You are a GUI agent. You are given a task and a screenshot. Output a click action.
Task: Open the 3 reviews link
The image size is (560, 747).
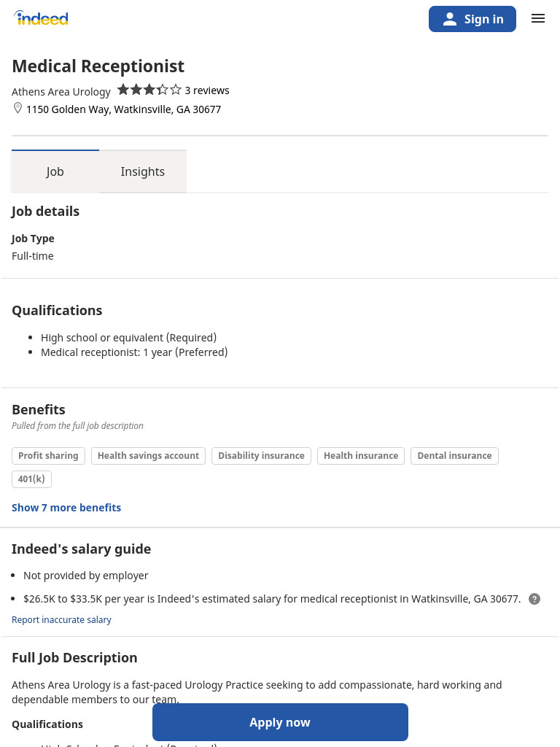coord(206,90)
